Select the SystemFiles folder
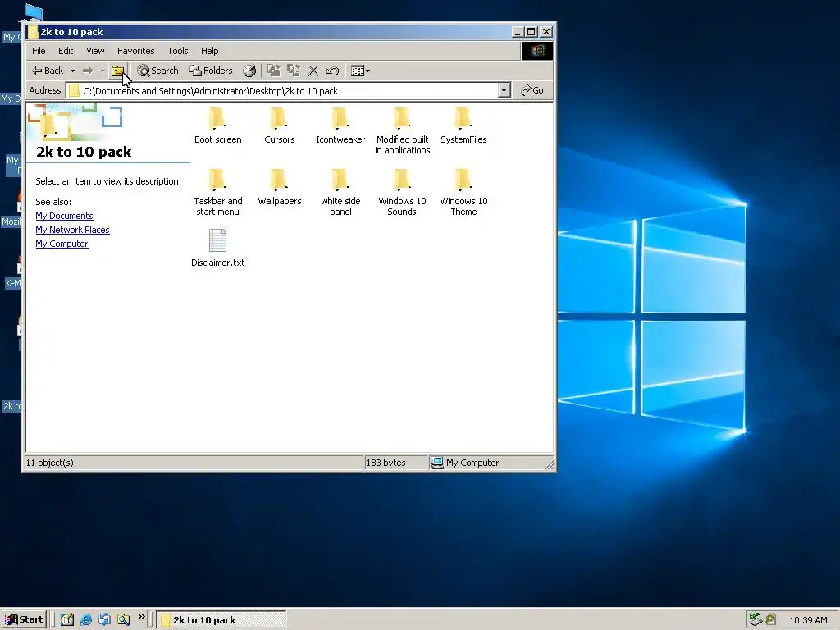Image resolution: width=840 pixels, height=630 pixels. tap(463, 126)
